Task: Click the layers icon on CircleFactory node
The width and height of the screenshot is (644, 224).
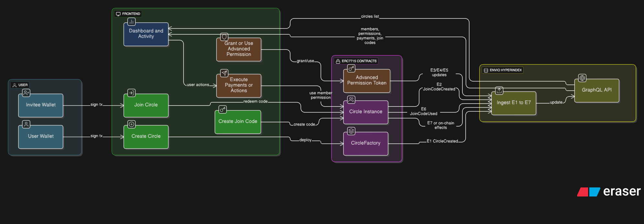Action: pos(351,131)
